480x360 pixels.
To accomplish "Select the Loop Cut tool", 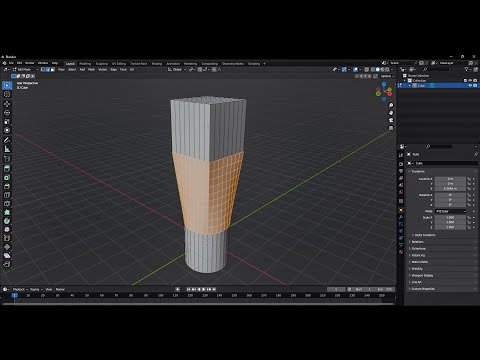I will point(7,195).
